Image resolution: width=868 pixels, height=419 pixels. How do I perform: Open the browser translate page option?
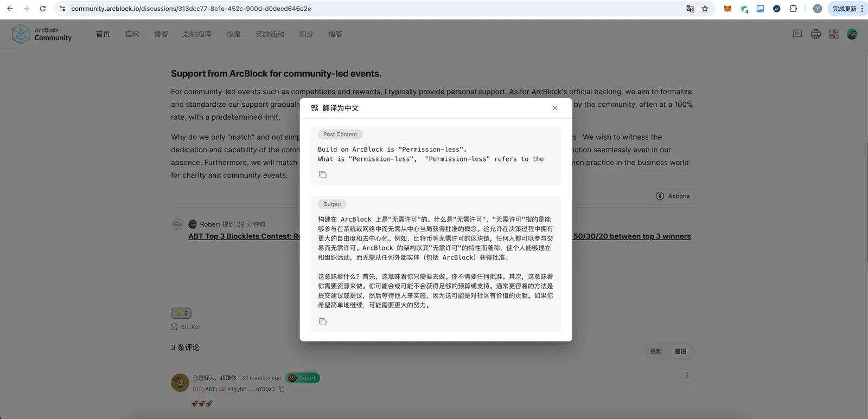[690, 9]
